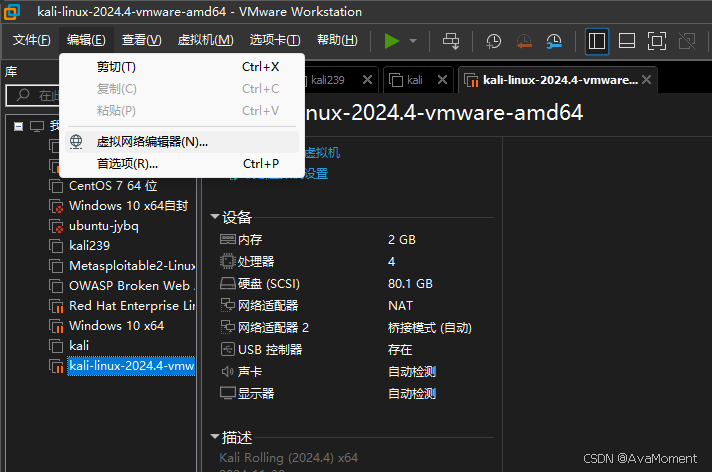The height and width of the screenshot is (472, 712).
Task: Click the memory chip icon beside 内存
Action: 227,239
